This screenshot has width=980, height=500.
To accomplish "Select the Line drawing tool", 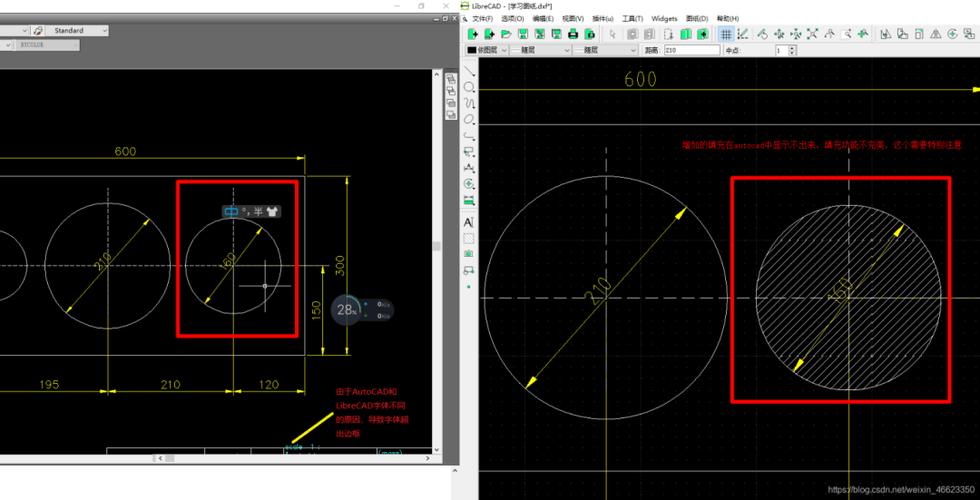I will tap(469, 72).
